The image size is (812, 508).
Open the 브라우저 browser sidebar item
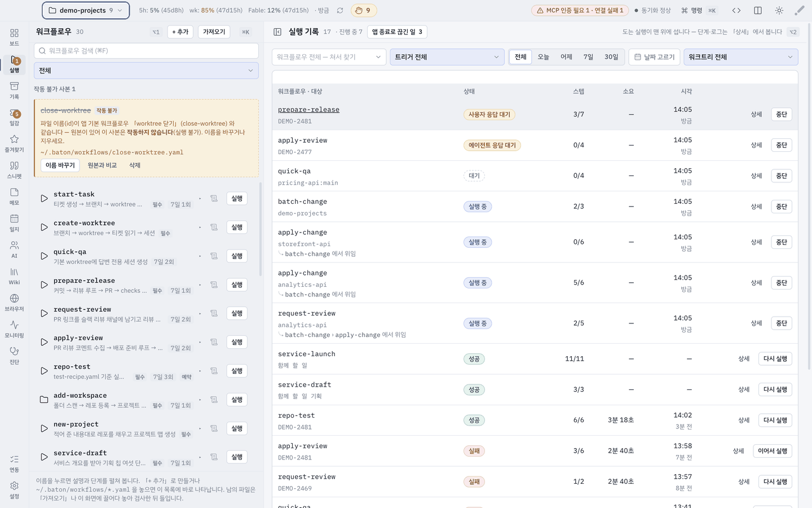[14, 303]
